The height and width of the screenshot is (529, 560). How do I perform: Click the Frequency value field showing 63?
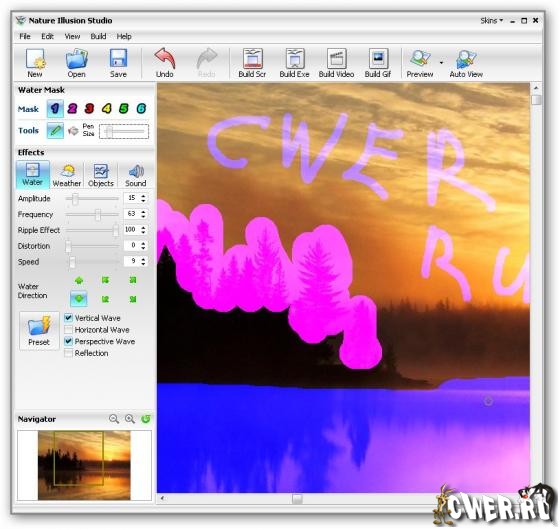tap(132, 214)
